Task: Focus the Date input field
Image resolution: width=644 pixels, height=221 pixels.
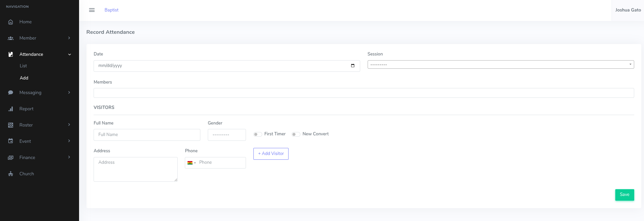Action: pyautogui.click(x=227, y=66)
